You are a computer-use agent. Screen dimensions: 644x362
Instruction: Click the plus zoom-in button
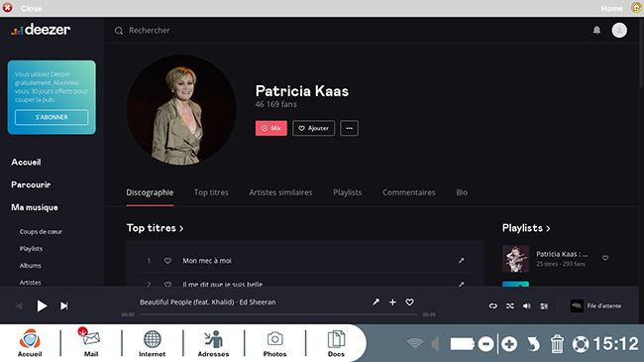[x=509, y=344]
